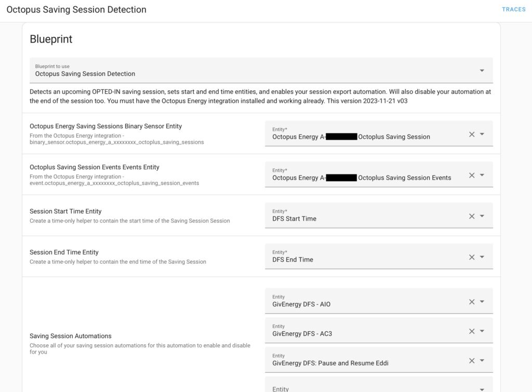This screenshot has height=392, width=532.
Task: Click the Octoplus Saving Session binary sensor field
Action: [379, 133]
